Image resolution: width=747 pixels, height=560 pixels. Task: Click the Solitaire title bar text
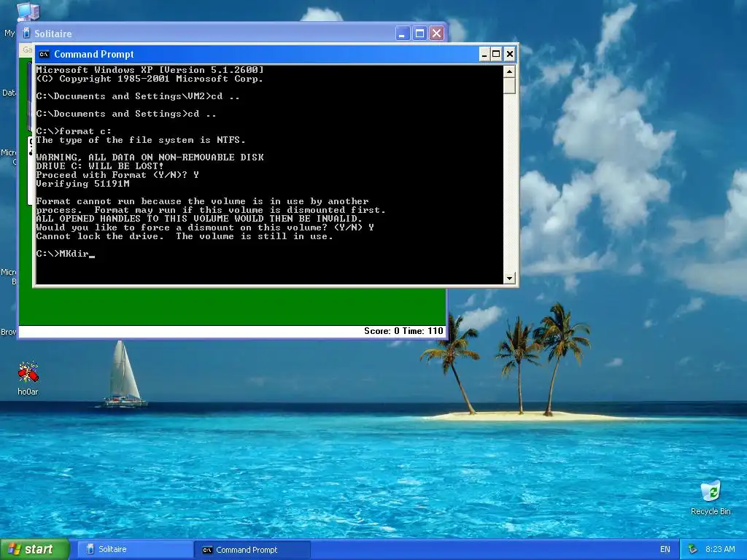coord(53,34)
